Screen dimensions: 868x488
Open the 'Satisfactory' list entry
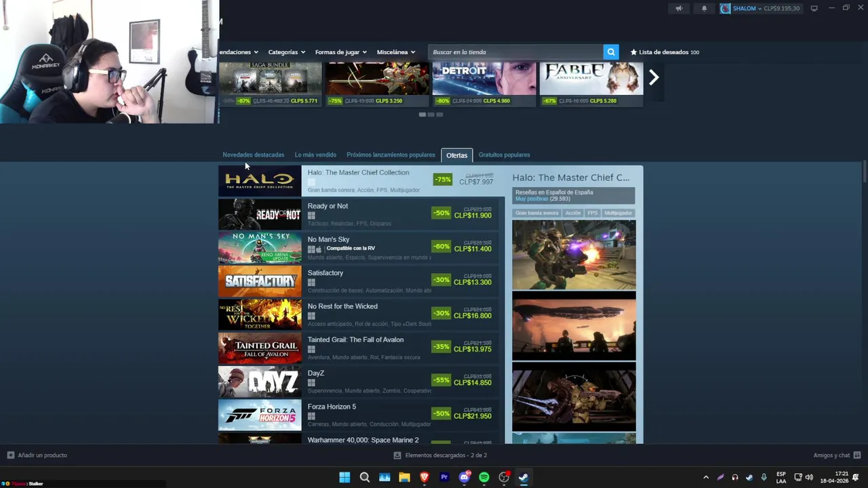click(358, 281)
